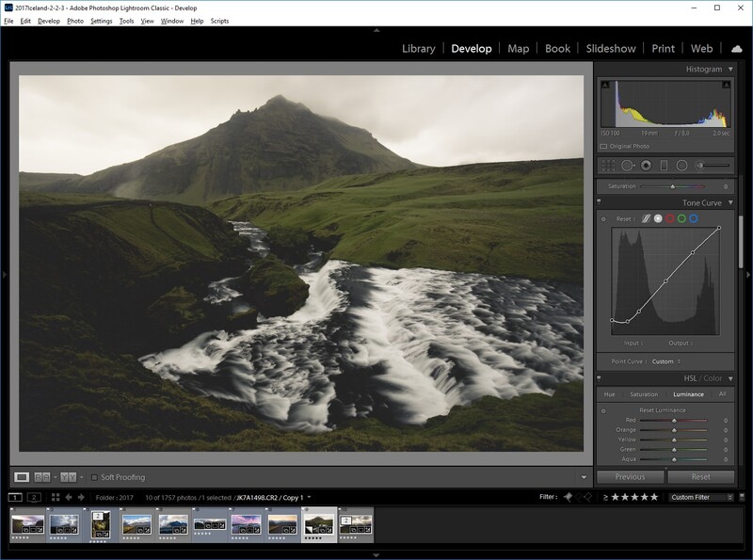This screenshot has width=753, height=560.
Task: Open the Slideshow module
Action: pyautogui.click(x=611, y=49)
